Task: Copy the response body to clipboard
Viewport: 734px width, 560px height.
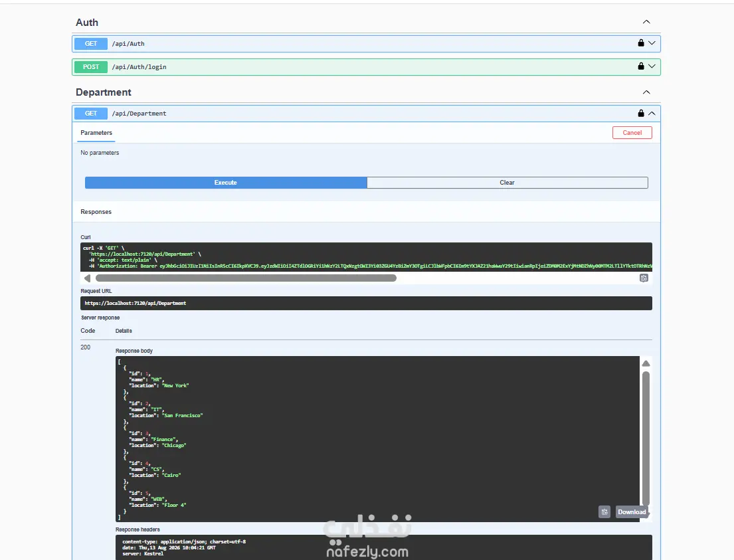Action: [604, 512]
